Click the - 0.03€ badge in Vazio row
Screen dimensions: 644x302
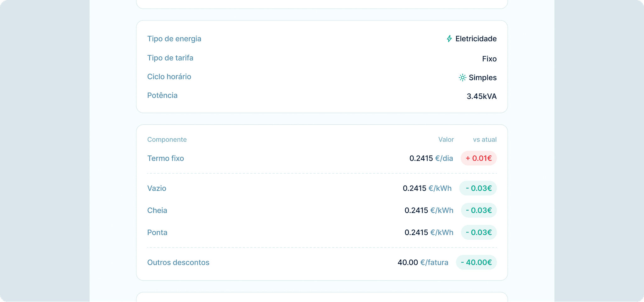coord(478,188)
